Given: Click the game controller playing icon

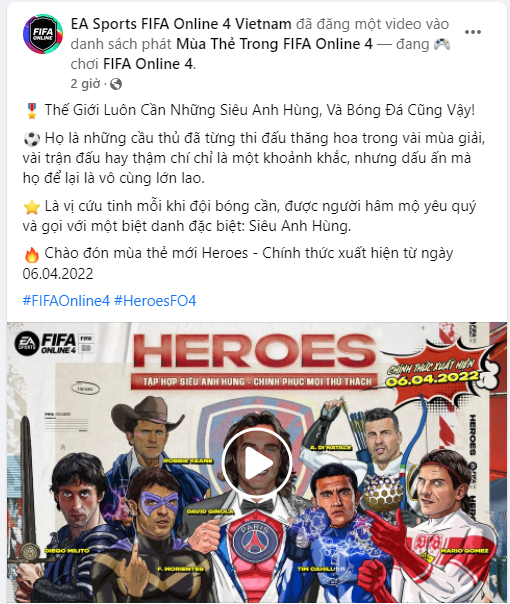Looking at the screenshot, I should [442, 44].
